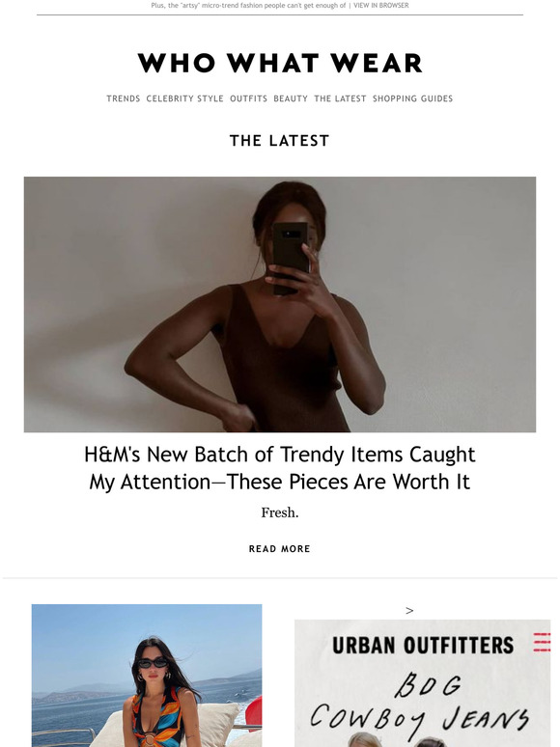
Task: Choose THE LATEST in the navigation bar
Action: point(340,98)
